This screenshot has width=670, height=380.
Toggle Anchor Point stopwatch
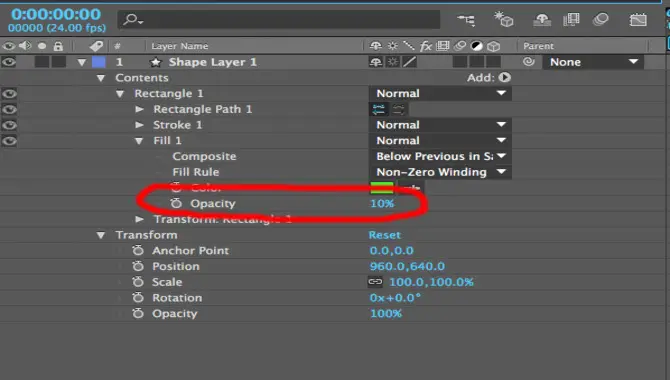(x=138, y=250)
